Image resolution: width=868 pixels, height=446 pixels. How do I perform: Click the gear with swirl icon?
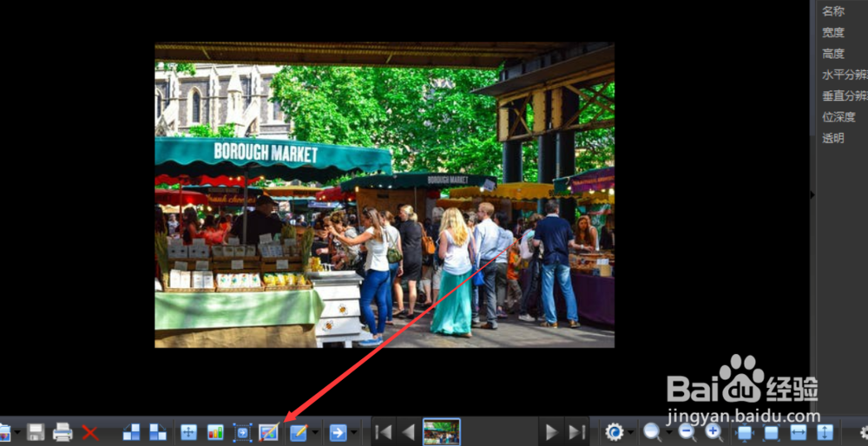click(614, 432)
